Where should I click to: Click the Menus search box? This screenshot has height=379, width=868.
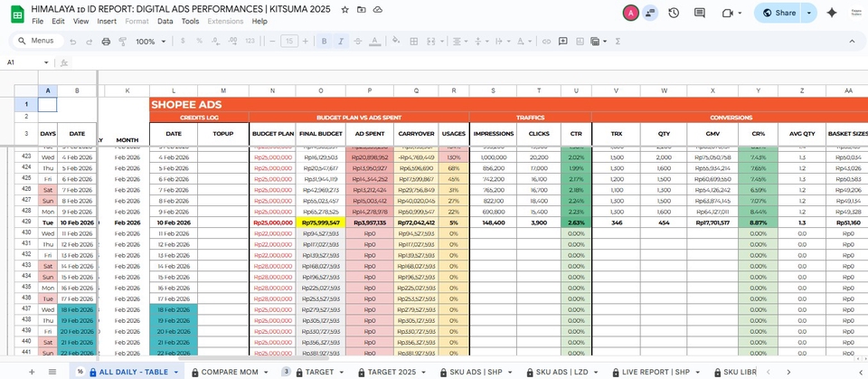click(39, 41)
